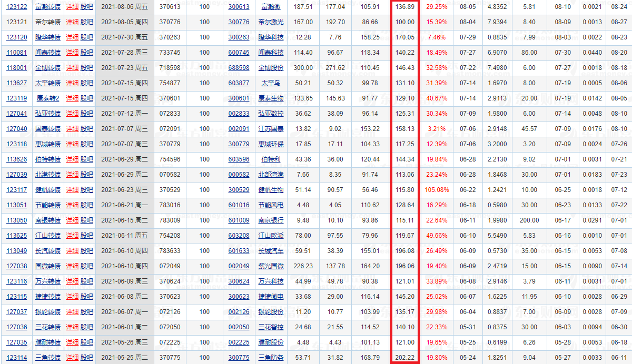This screenshot has width=632, height=364.
Task: Open stock code link 000582
Action: point(239,175)
